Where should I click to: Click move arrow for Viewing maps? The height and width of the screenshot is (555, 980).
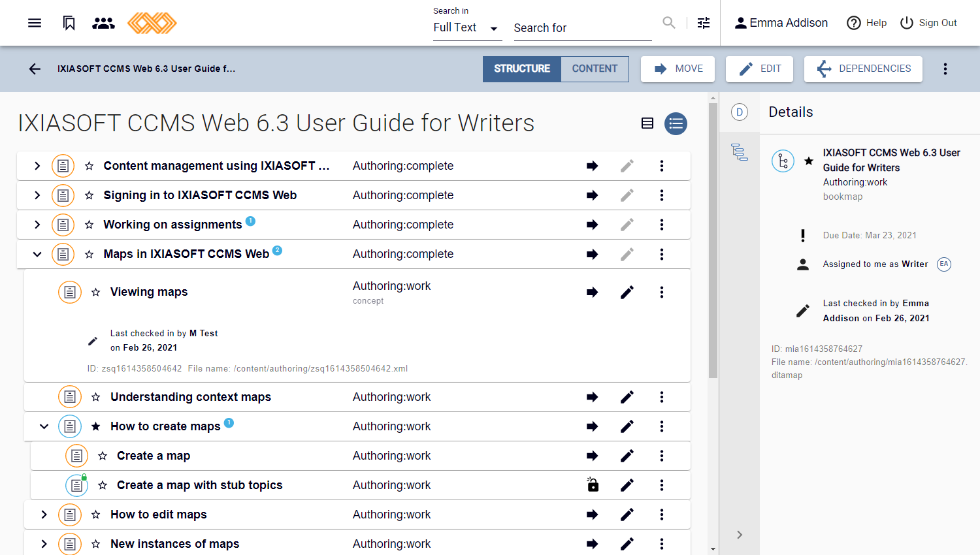(593, 292)
